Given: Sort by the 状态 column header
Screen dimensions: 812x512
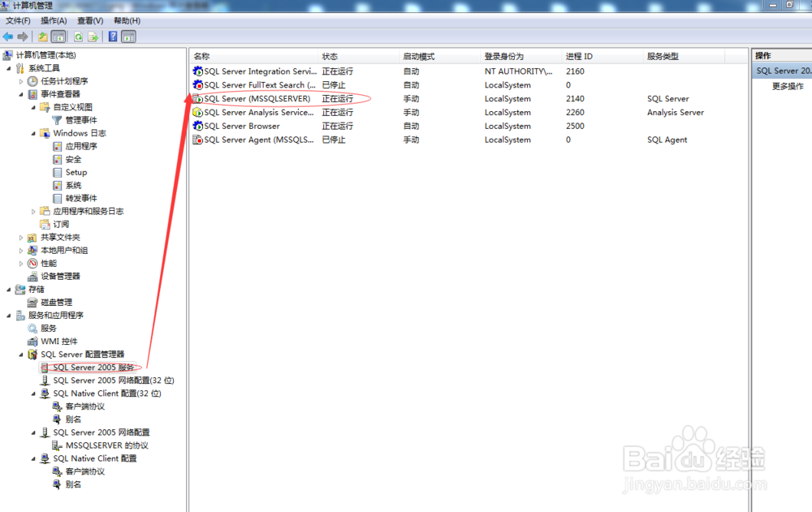Looking at the screenshot, I should 358,57.
